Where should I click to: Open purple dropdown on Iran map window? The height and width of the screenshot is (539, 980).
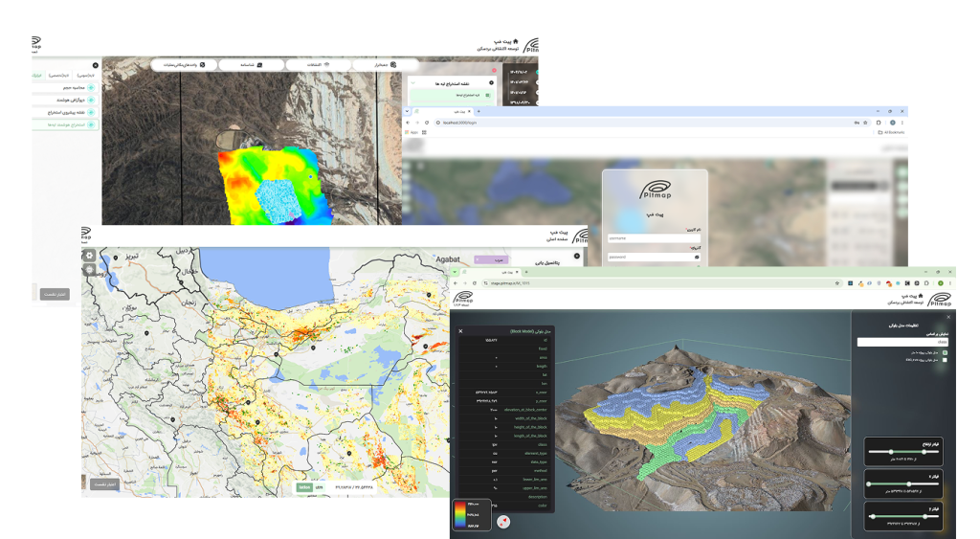tap(491, 259)
